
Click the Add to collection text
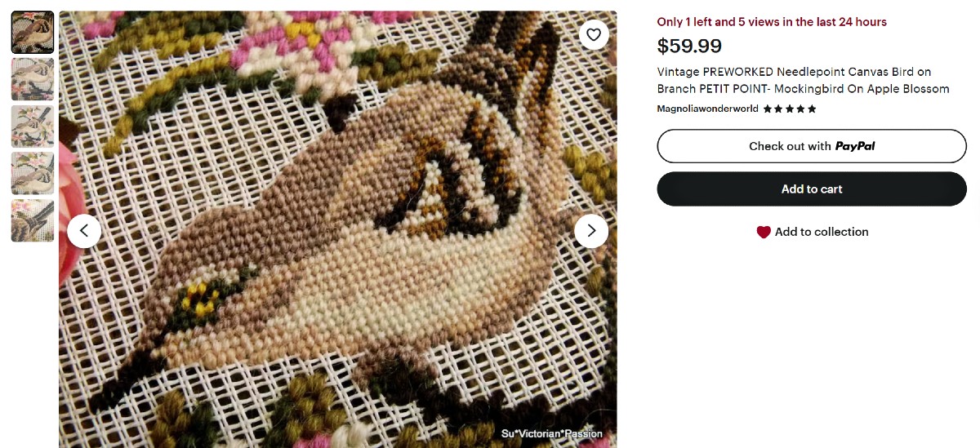tap(822, 232)
